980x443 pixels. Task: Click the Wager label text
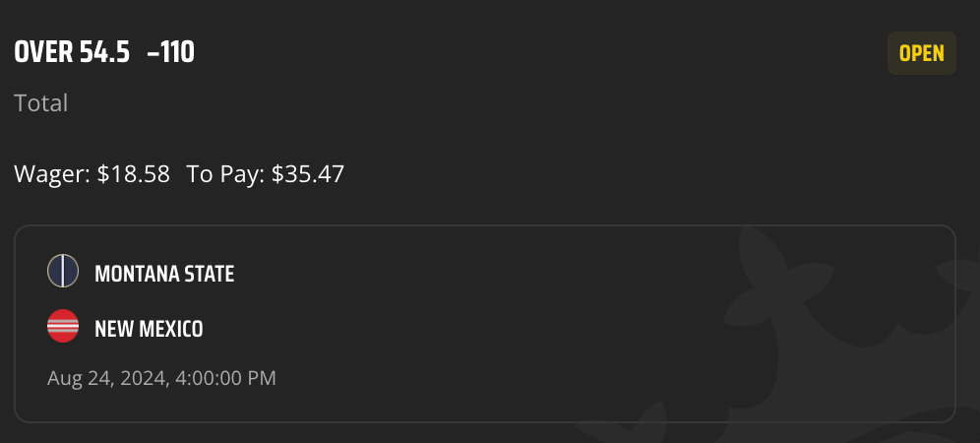(52, 174)
